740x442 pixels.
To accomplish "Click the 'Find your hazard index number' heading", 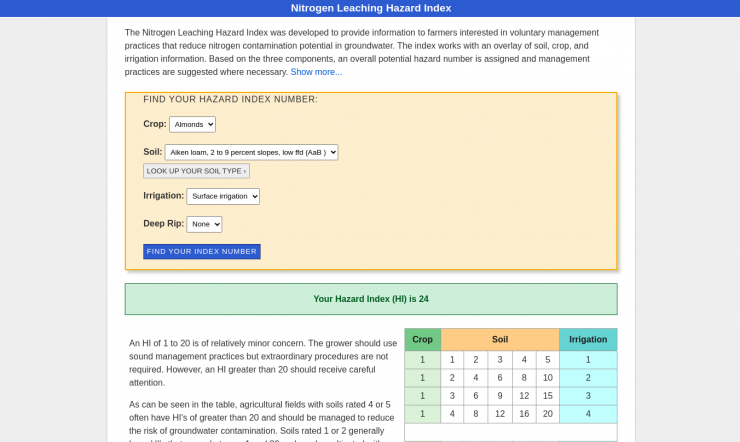I will [x=230, y=99].
